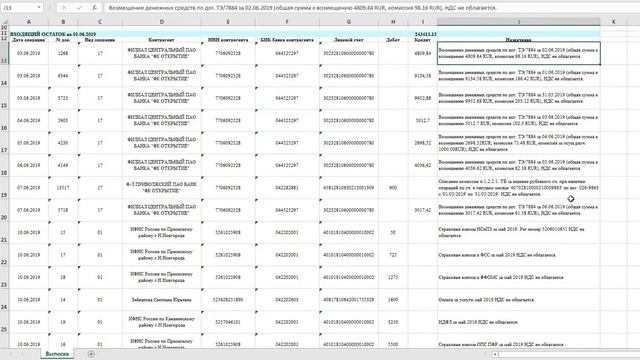This screenshot has width=640, height=360.
Task: Select highlighted column J header
Action: pyautogui.click(x=519, y=22)
